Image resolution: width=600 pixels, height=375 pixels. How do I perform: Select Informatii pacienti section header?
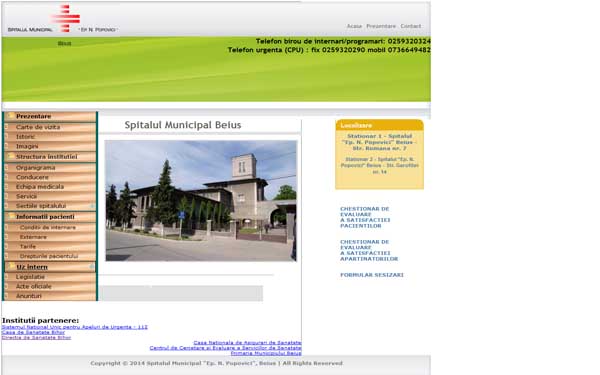click(50, 217)
